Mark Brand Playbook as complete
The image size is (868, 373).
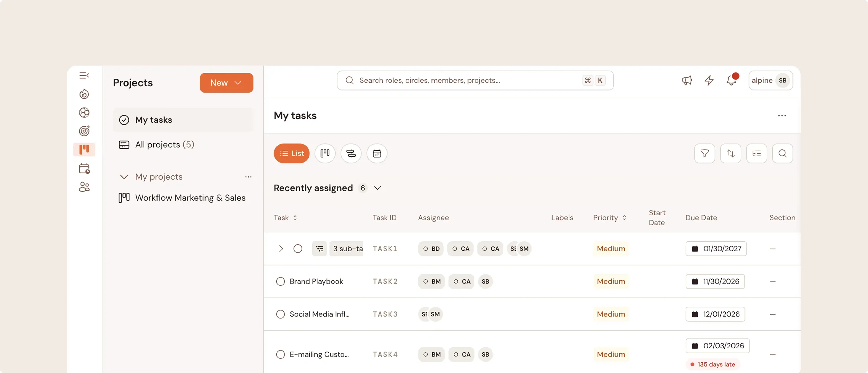[x=280, y=281]
